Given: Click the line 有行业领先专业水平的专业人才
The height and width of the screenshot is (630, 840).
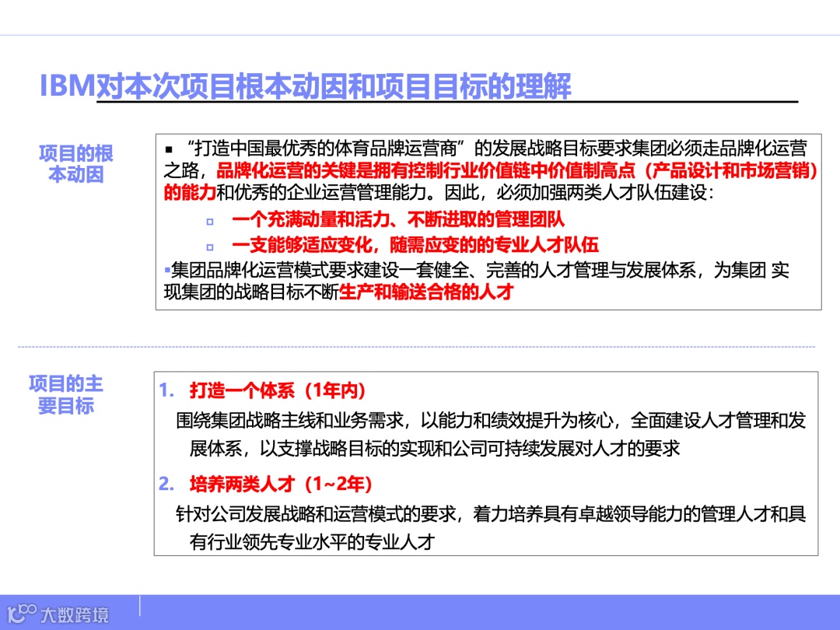Looking at the screenshot, I should click(x=312, y=542).
